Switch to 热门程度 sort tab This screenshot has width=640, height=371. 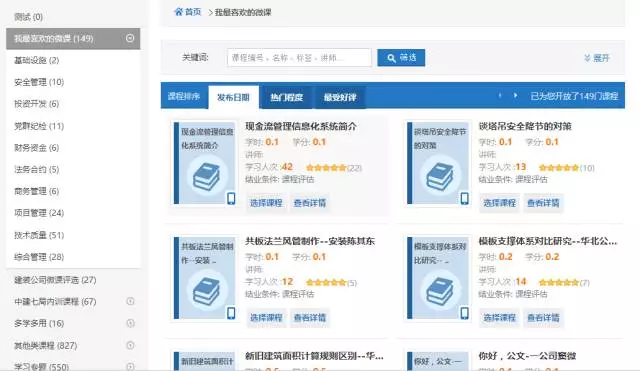point(287,98)
